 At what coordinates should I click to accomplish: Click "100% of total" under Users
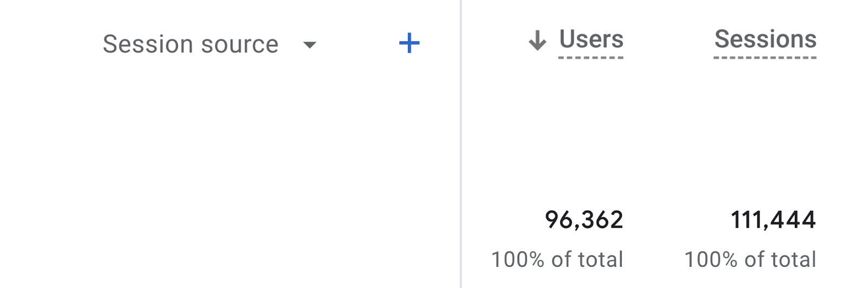[557, 260]
